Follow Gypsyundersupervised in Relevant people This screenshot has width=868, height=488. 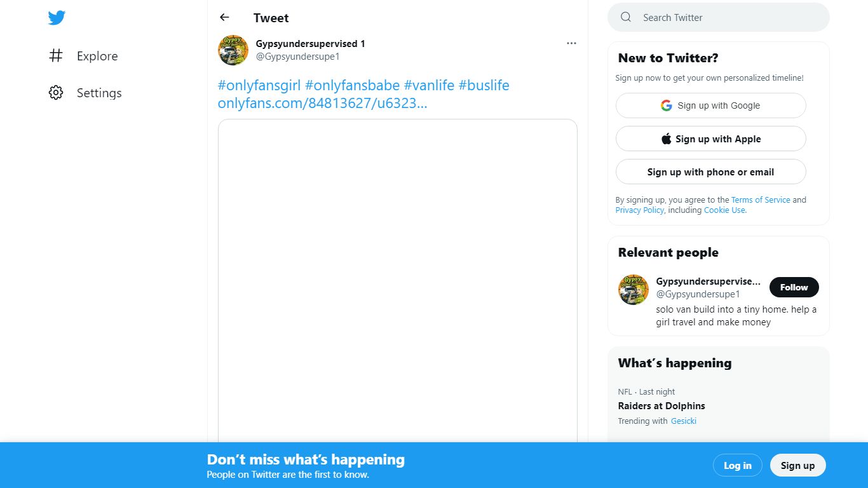click(x=794, y=287)
